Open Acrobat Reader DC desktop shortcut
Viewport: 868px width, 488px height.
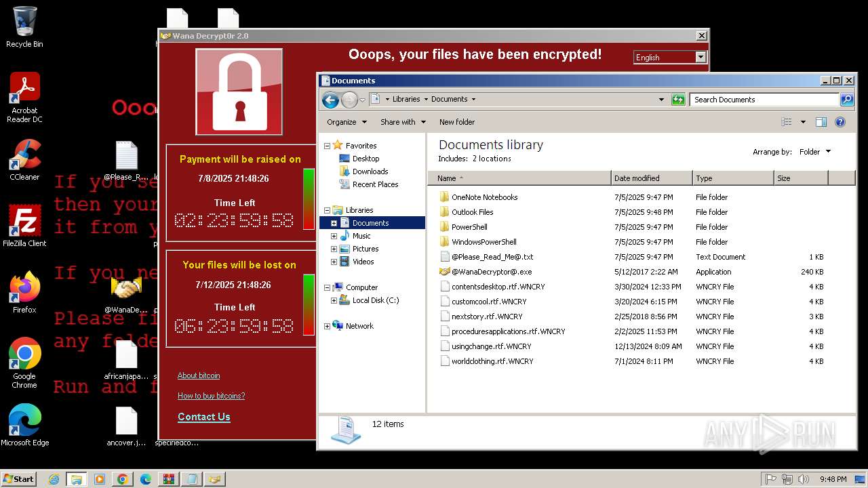pyautogui.click(x=24, y=98)
